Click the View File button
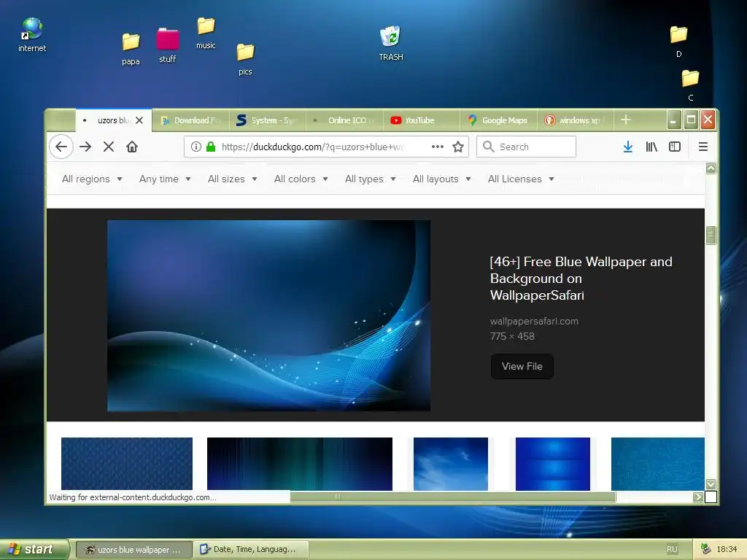This screenshot has width=747, height=560. click(x=522, y=366)
